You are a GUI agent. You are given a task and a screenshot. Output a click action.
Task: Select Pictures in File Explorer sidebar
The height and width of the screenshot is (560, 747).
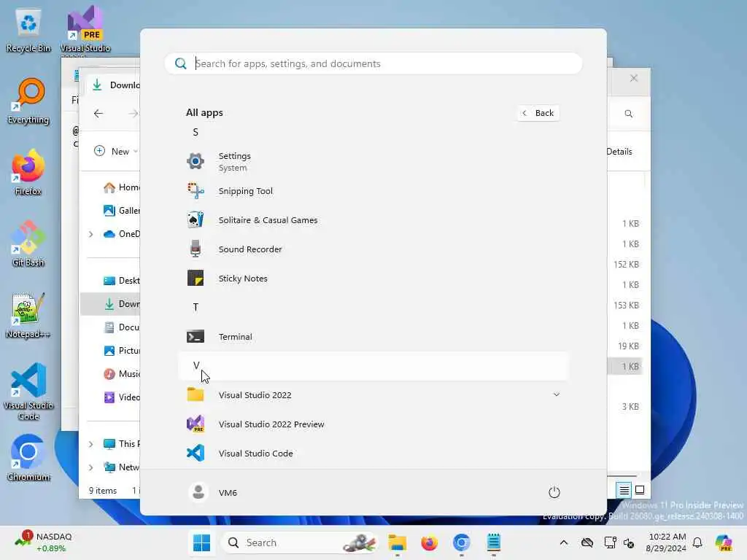(x=122, y=351)
